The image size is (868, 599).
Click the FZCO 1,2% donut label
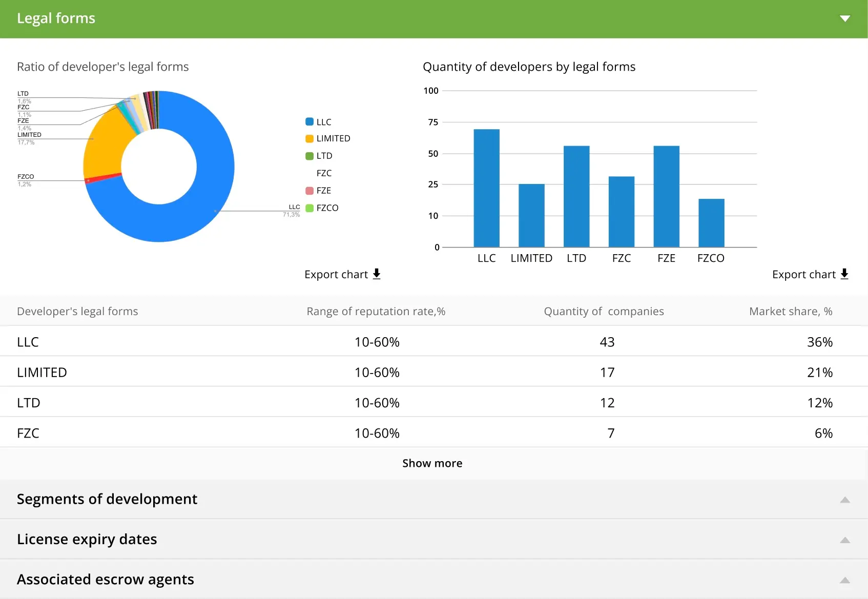26,180
